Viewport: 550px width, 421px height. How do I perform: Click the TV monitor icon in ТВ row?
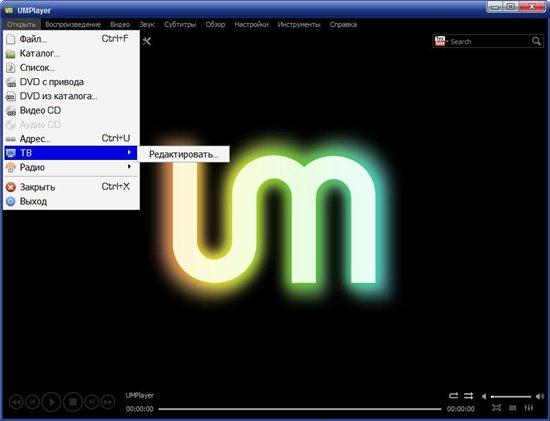tap(11, 153)
